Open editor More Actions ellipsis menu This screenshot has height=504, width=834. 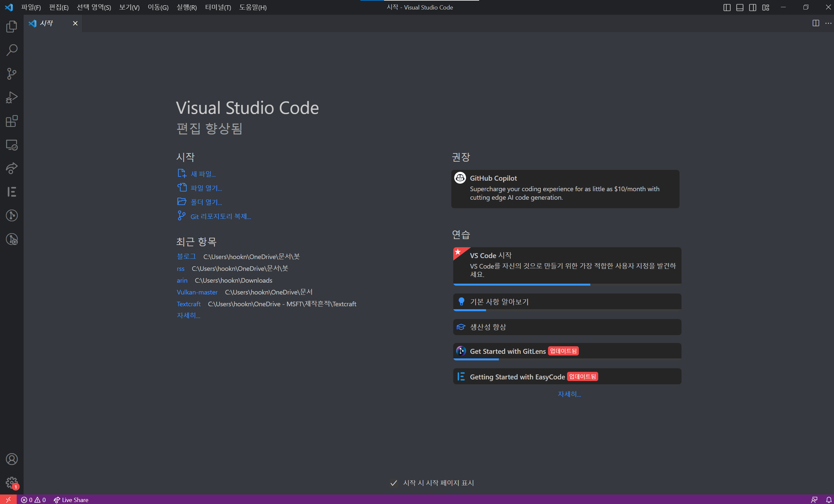[828, 23]
